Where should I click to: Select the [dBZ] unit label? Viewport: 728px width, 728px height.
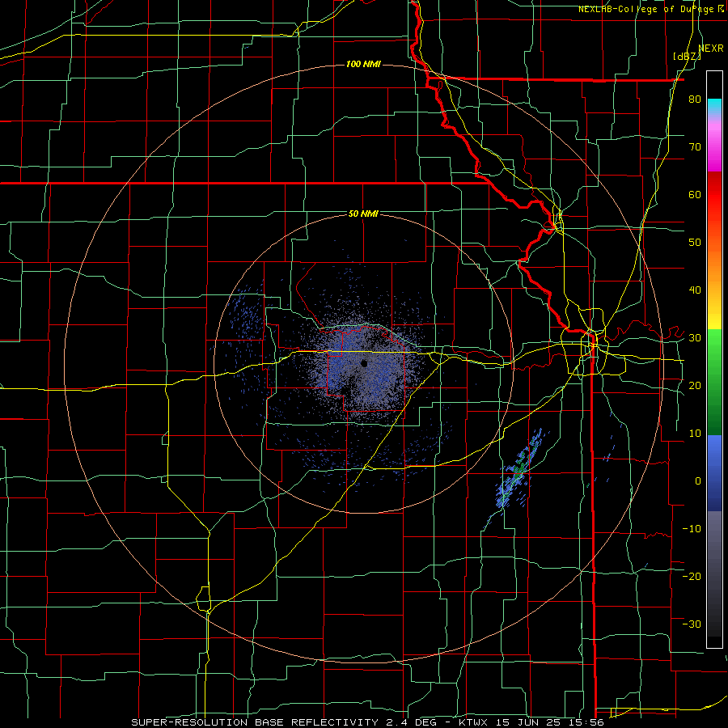pos(687,56)
